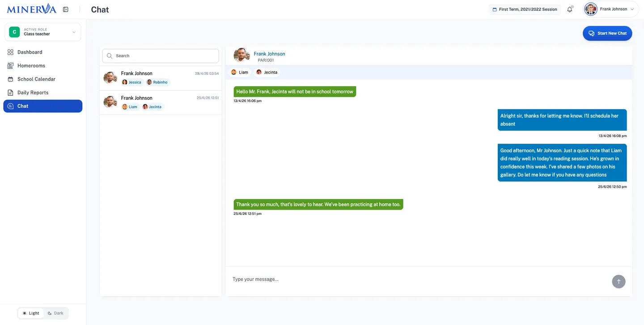The height and width of the screenshot is (325, 644).
Task: Click the search magnifier icon
Action: click(110, 56)
